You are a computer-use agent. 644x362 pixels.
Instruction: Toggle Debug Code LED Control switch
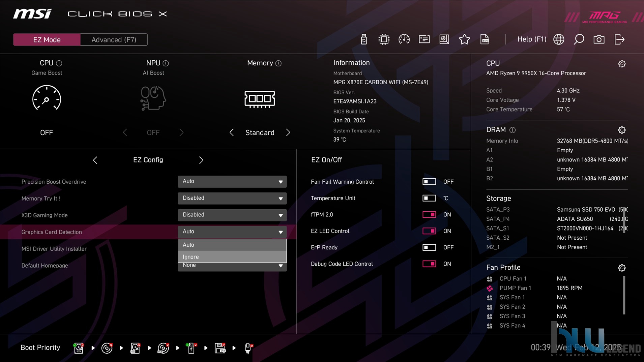point(429,264)
